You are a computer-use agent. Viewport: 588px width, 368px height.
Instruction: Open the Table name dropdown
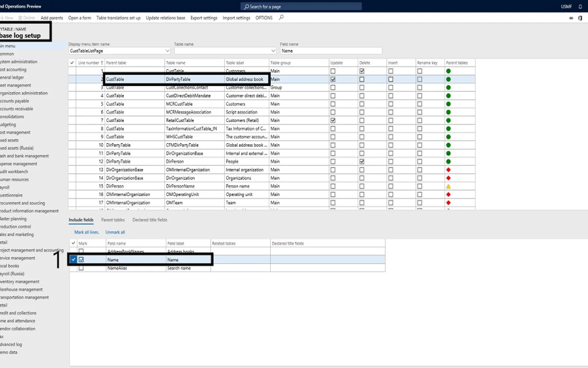(x=273, y=51)
